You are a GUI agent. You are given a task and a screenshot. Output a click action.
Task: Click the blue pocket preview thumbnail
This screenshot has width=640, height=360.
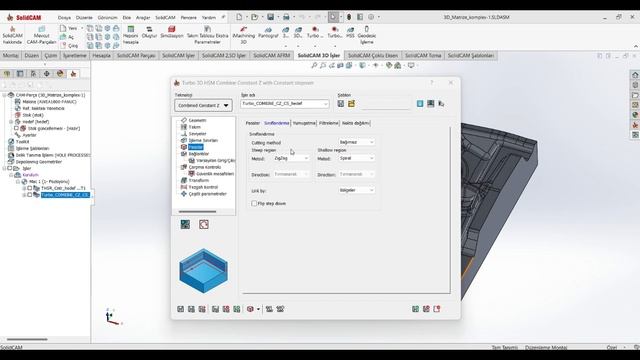point(203,270)
